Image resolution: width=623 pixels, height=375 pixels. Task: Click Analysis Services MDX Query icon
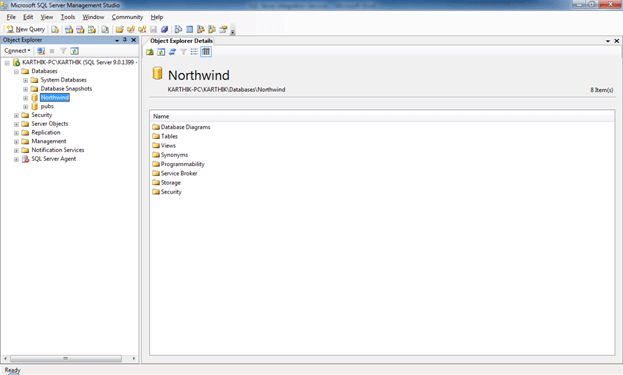(69, 29)
